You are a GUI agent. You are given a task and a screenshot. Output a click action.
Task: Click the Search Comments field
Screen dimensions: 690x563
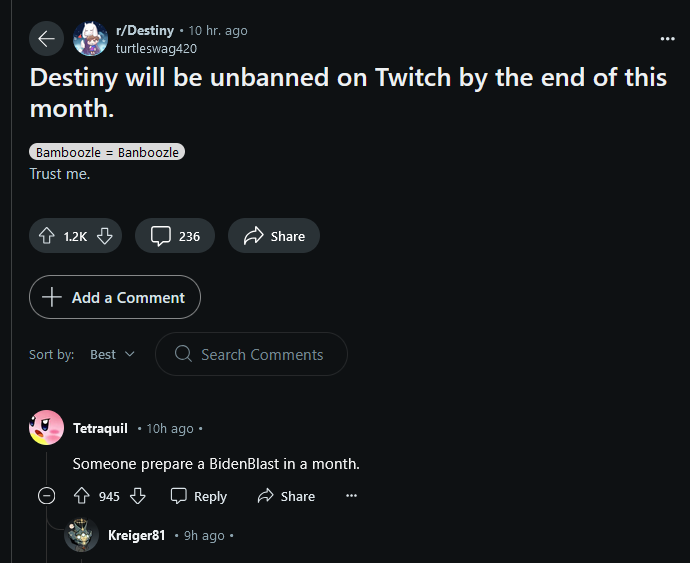251,354
